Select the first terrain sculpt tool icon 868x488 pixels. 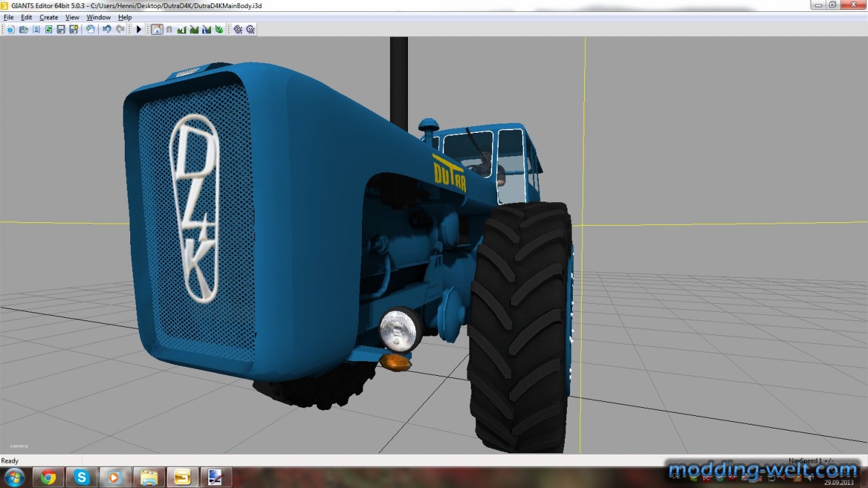[x=182, y=29]
